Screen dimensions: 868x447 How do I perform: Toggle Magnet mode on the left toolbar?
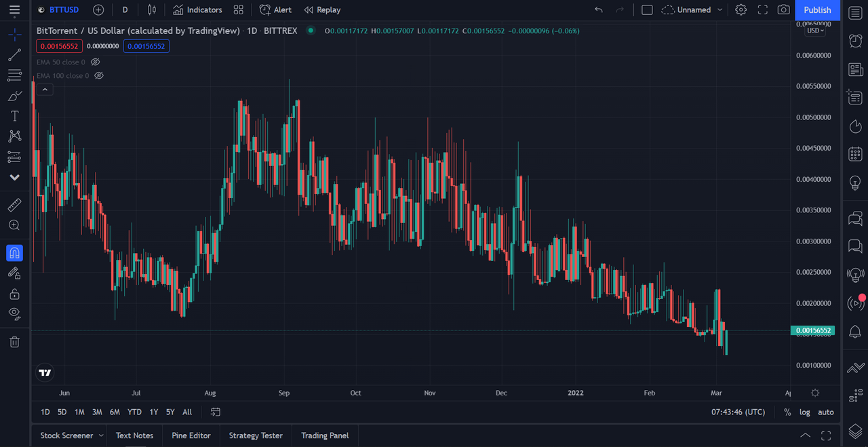point(14,253)
